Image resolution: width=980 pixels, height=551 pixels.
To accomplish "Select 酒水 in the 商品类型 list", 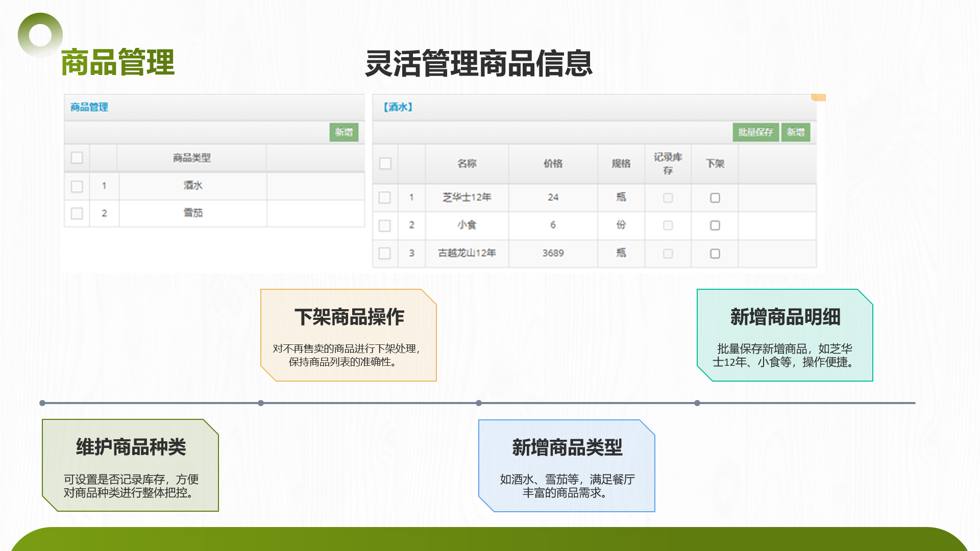I will coord(193,186).
